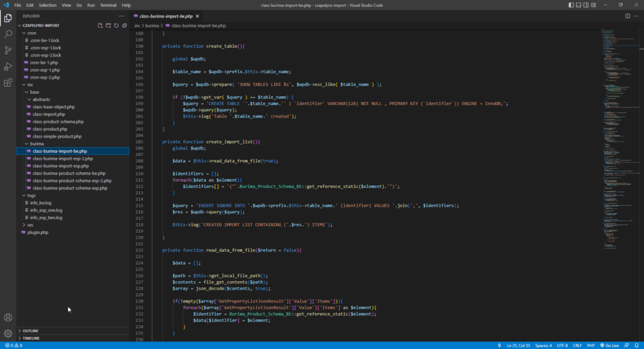
Task: Open the View menu
Action: [x=66, y=5]
